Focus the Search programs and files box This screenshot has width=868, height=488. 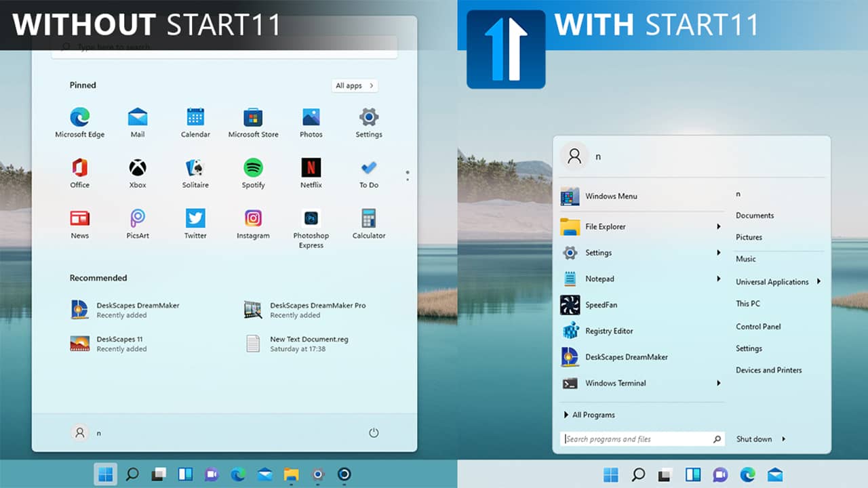tap(643, 439)
